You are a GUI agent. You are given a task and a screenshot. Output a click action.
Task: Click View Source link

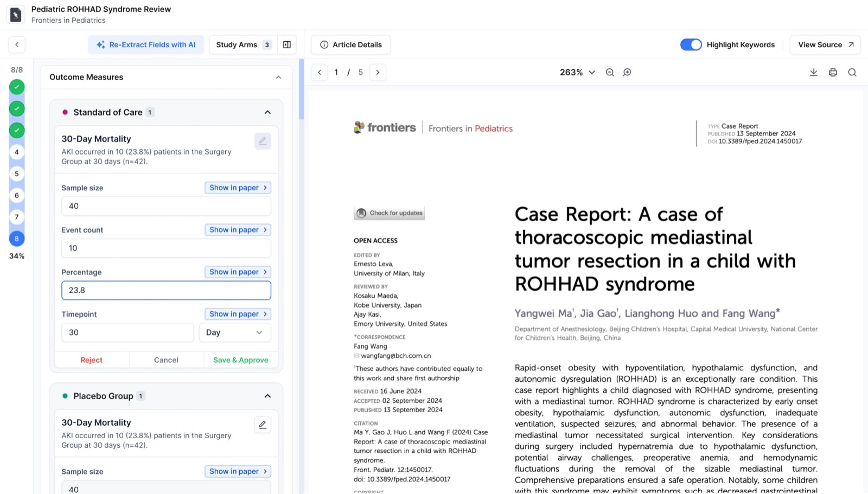[x=825, y=44]
